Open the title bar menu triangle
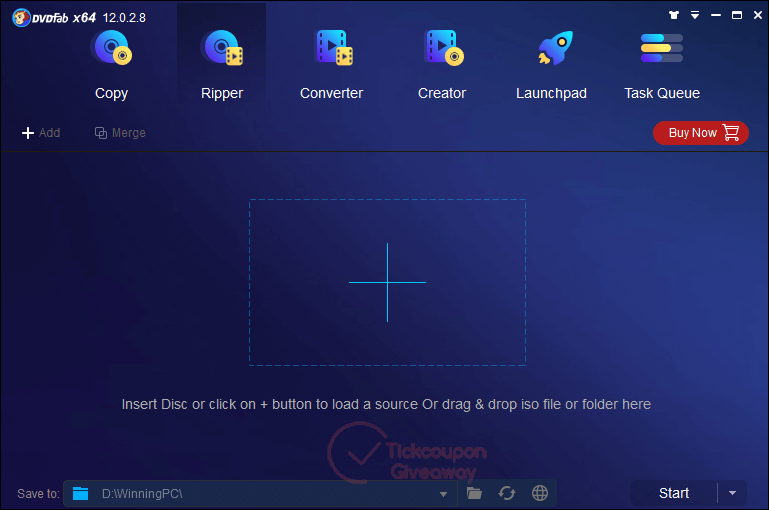The width and height of the screenshot is (769, 510). point(695,15)
